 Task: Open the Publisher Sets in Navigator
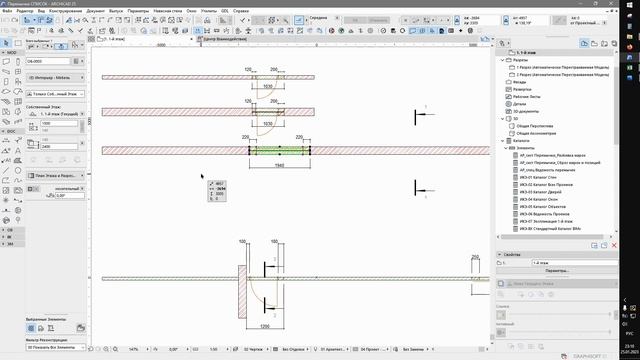click(614, 43)
